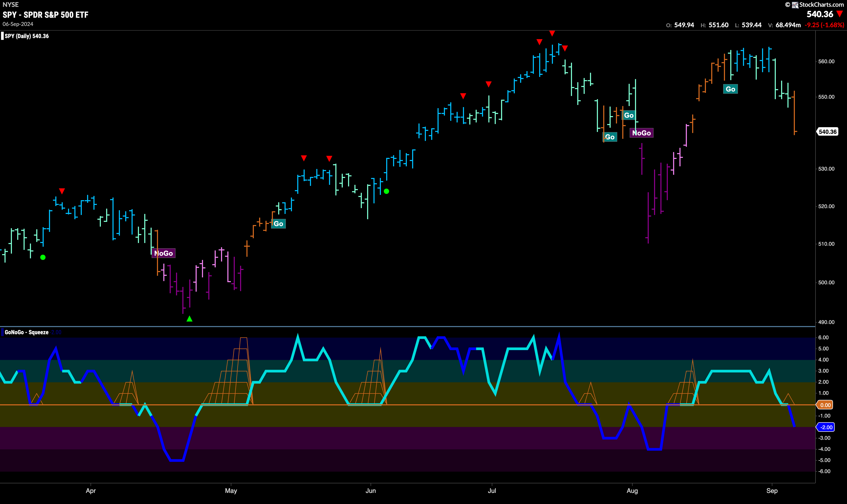
Task: Click the SPY (Daily) 540.36 legend label
Action: click(x=26, y=36)
